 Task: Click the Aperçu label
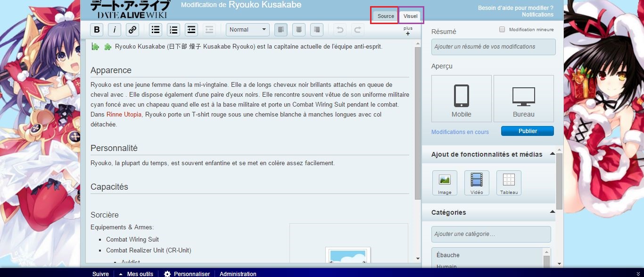[x=442, y=66]
